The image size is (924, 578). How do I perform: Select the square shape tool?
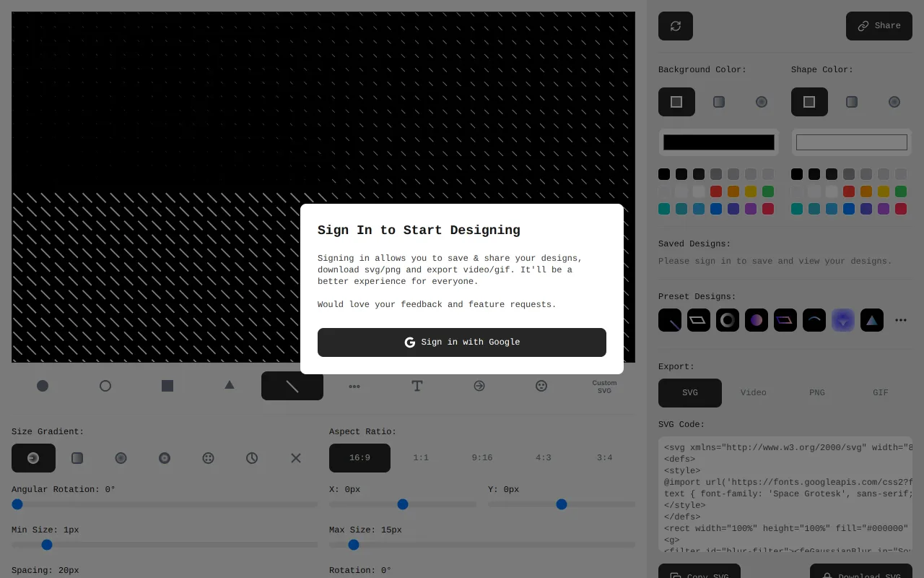point(167,386)
